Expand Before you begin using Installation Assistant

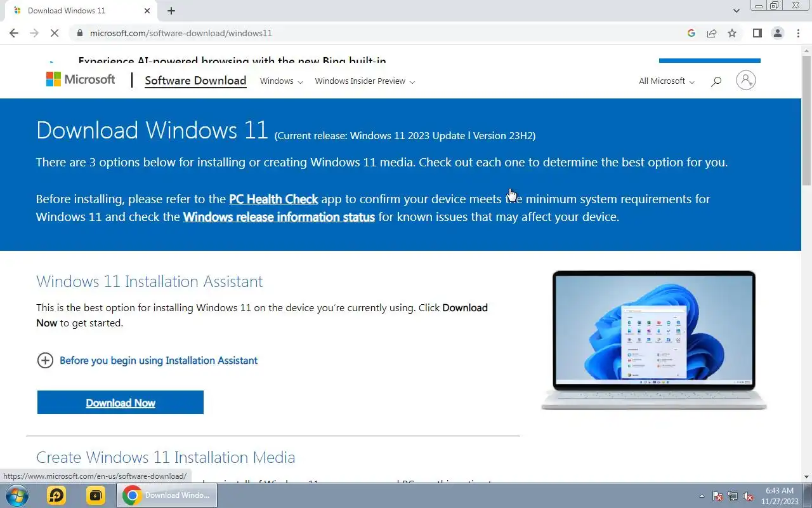coord(147,360)
